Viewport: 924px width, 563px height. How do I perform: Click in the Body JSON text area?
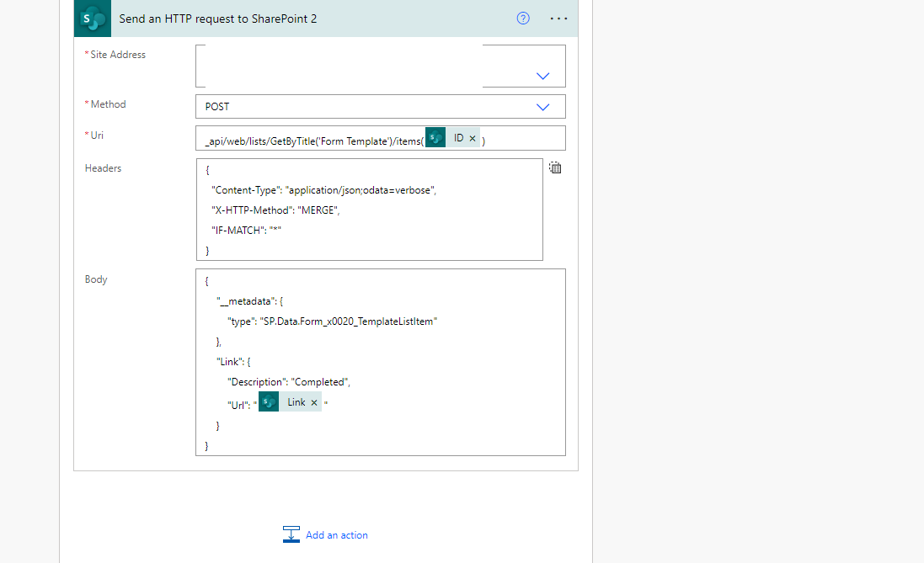pyautogui.click(x=381, y=362)
